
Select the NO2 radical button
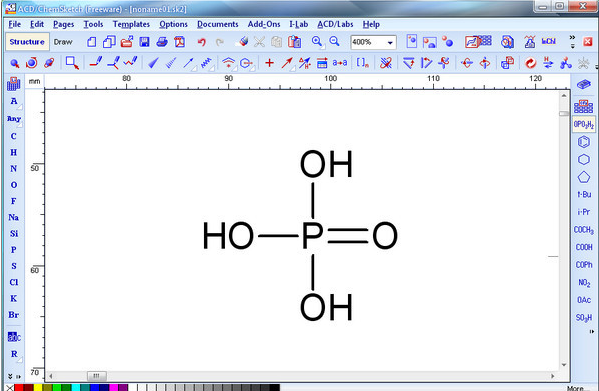point(584,283)
